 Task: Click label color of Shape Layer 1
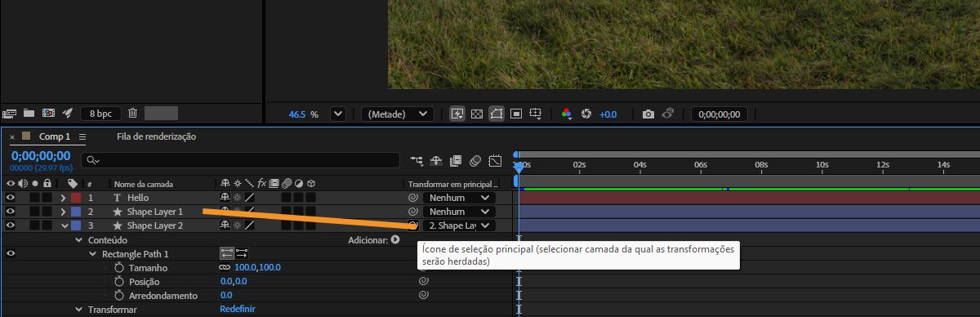(76, 212)
